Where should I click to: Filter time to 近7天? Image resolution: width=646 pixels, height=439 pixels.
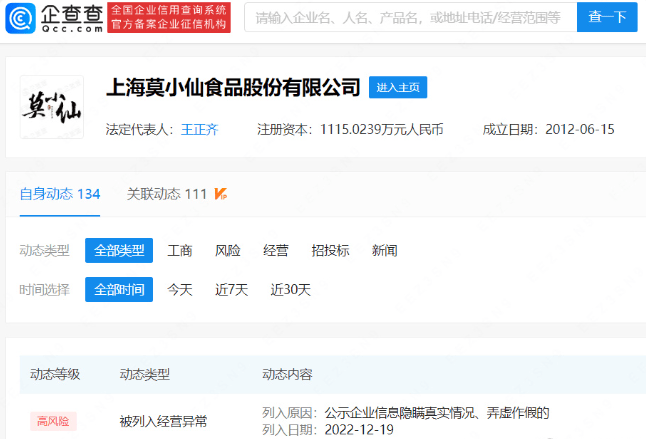click(232, 290)
